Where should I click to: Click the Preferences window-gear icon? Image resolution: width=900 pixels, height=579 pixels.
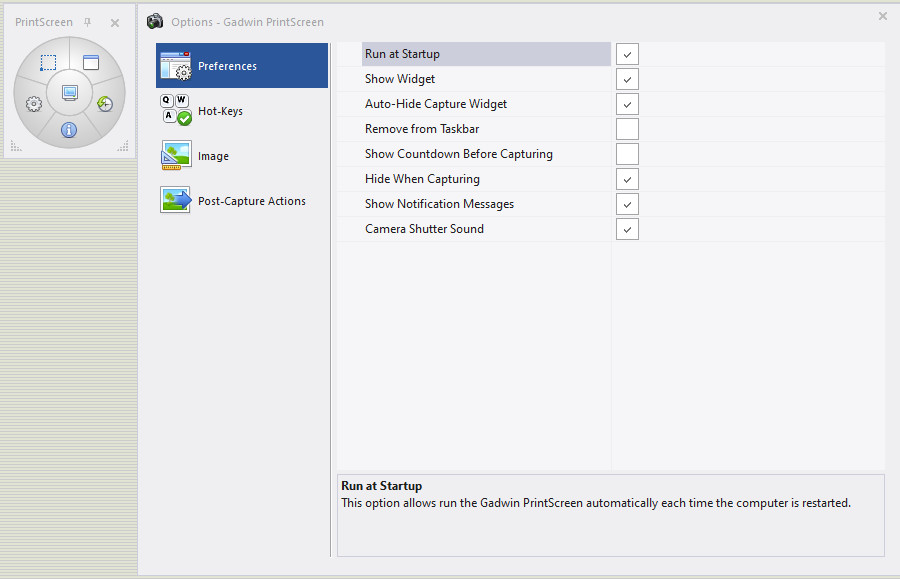tap(176, 65)
